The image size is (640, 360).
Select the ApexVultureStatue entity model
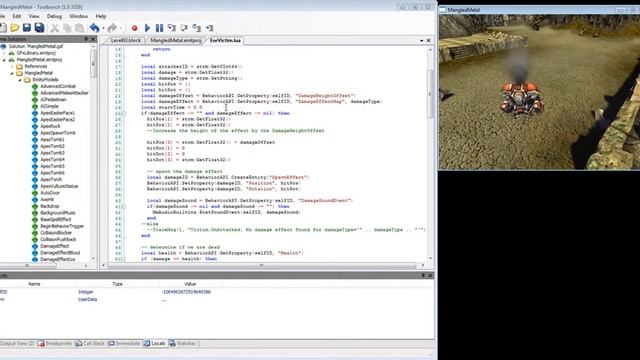pos(59,186)
